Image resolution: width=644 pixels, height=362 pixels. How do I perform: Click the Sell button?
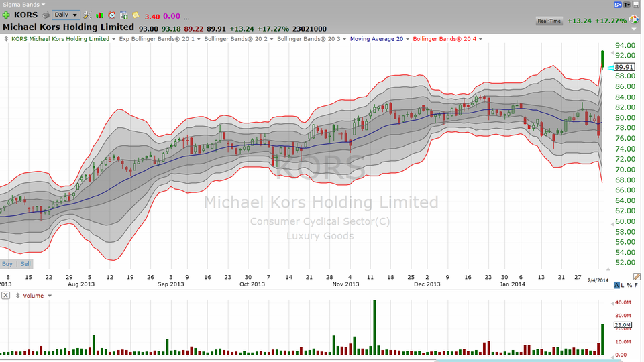(25, 264)
